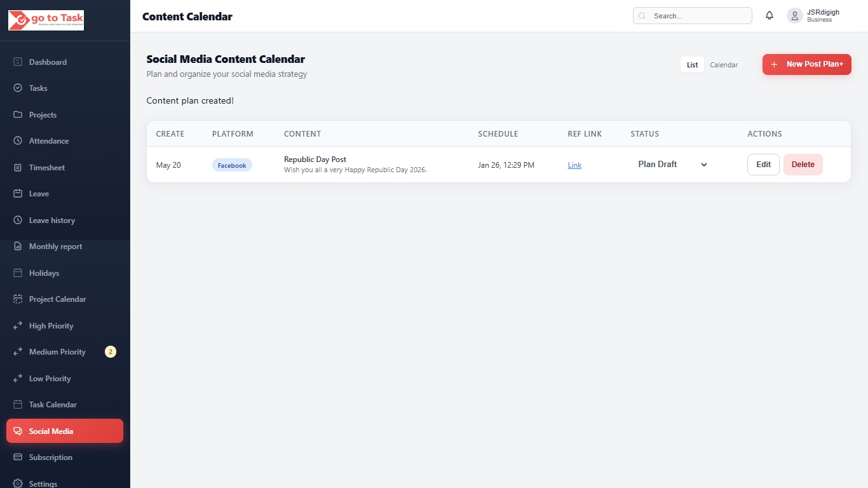Switch to Calendar view
Viewport: 868px width, 488px height.
[x=724, y=65]
